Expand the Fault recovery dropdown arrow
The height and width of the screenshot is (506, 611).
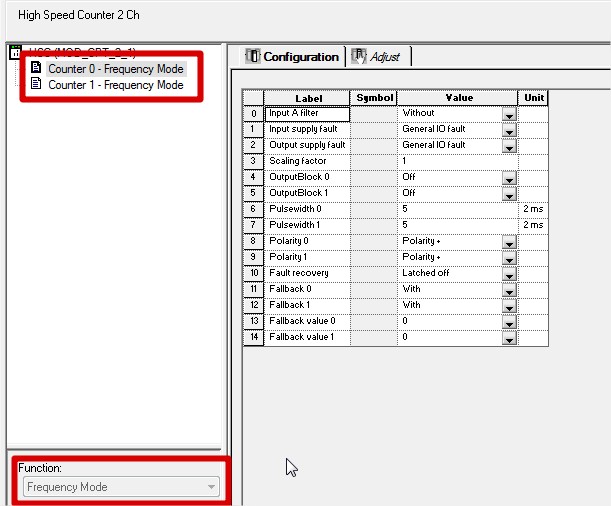tap(509, 274)
